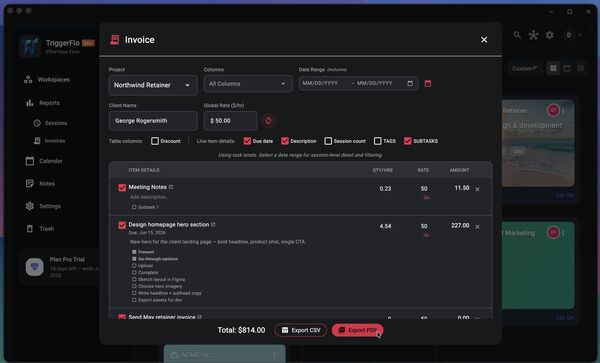Viewport: 600px width, 363px height.
Task: Click the integrations hub icon in top bar
Action: (533, 35)
